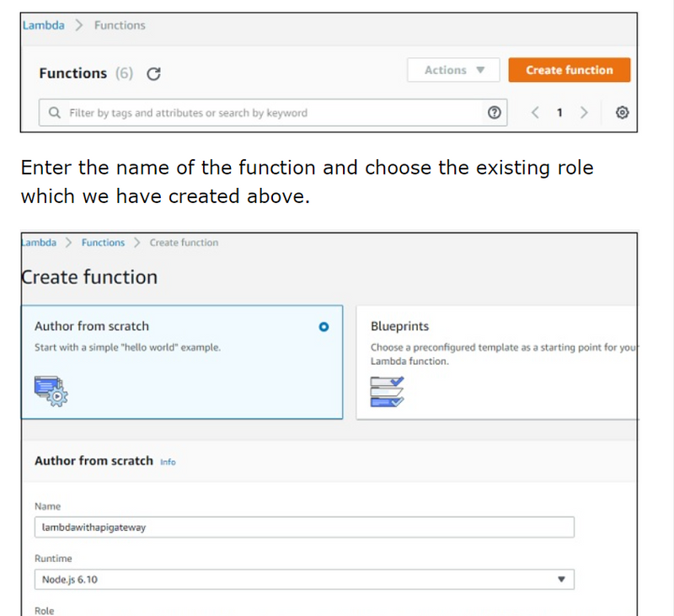This screenshot has width=674, height=616.
Task: Click page number 1 in pagination
Action: tap(559, 113)
